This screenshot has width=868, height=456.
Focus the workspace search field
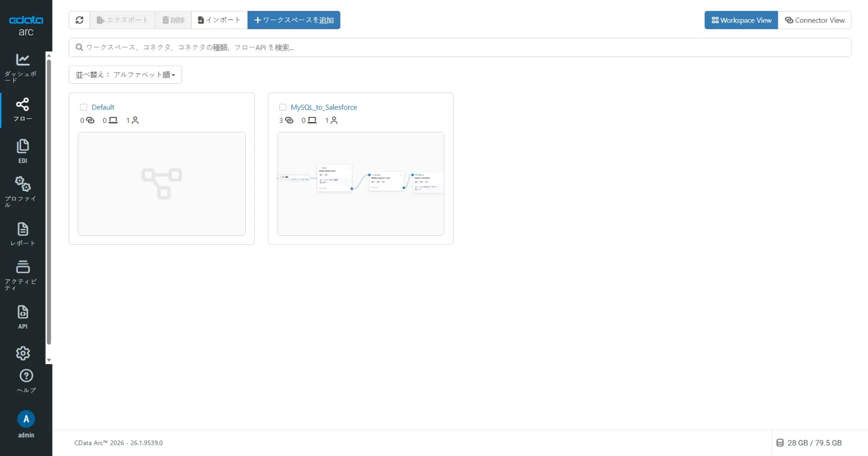coord(460,48)
